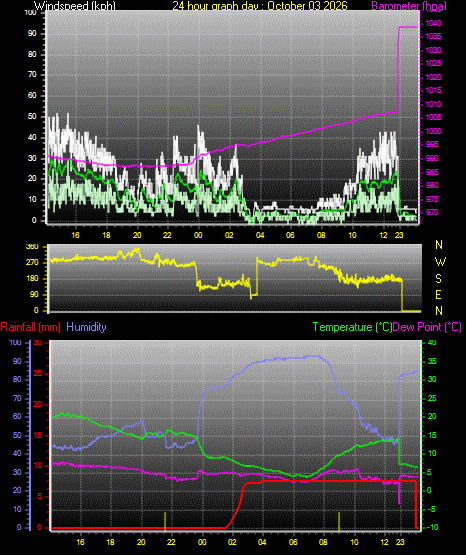
Task: Click the S compass label on direction chart
Action: pyautogui.click(x=438, y=279)
